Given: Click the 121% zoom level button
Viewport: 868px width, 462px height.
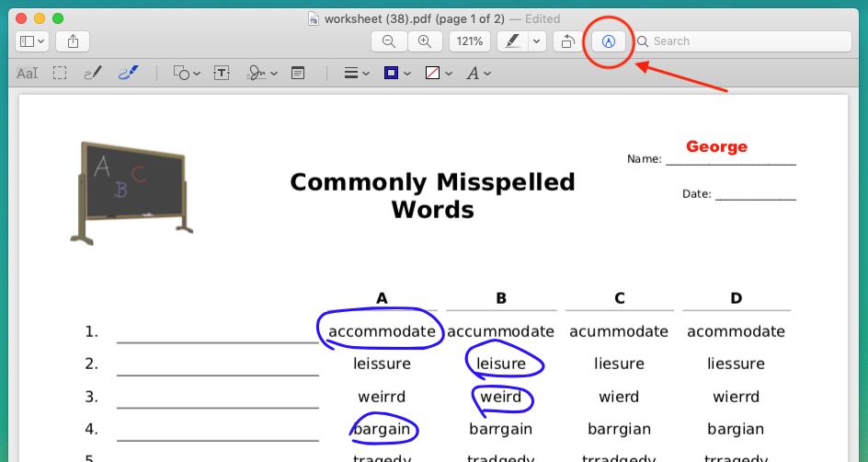Looking at the screenshot, I should [x=470, y=41].
